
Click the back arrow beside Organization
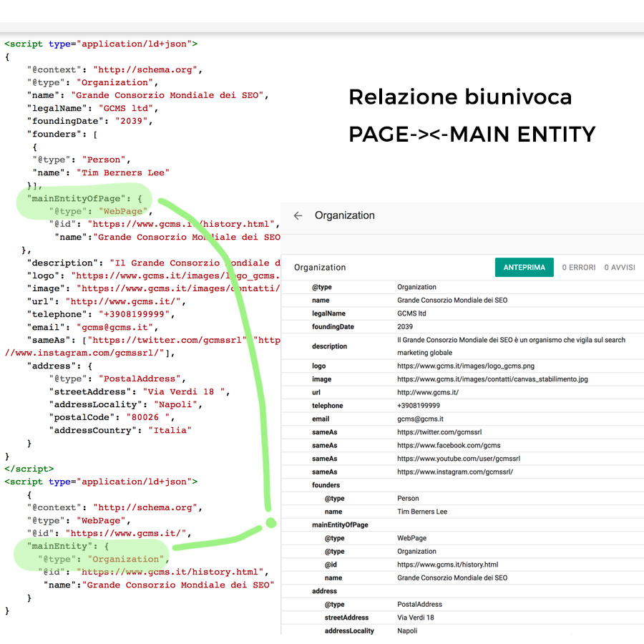pos(298,215)
